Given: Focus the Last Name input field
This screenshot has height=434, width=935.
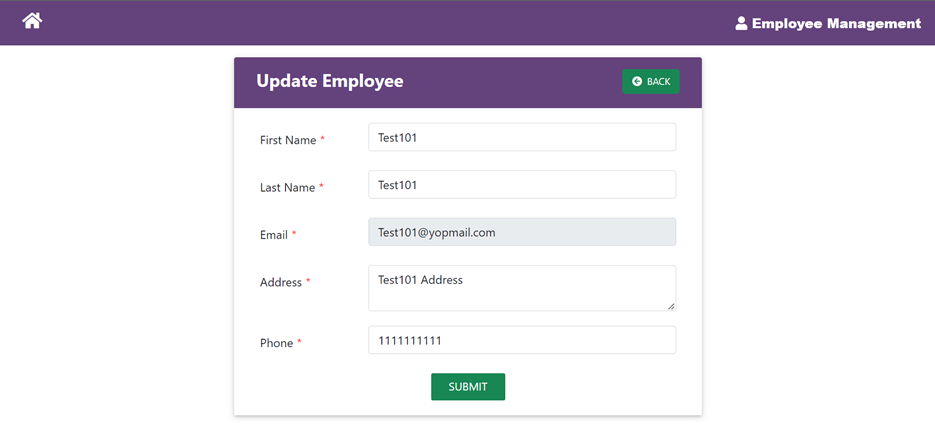Looking at the screenshot, I should 521,185.
